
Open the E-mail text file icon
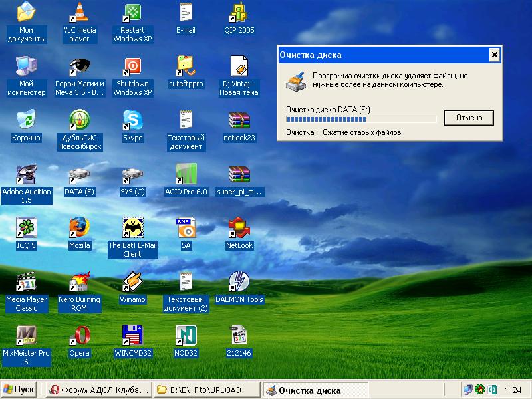point(186,12)
